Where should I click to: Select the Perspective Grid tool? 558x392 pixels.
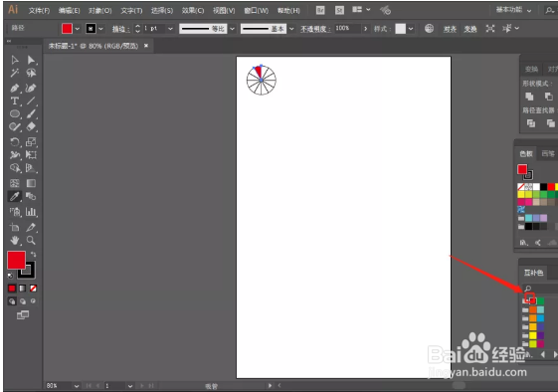pyautogui.click(x=31, y=168)
